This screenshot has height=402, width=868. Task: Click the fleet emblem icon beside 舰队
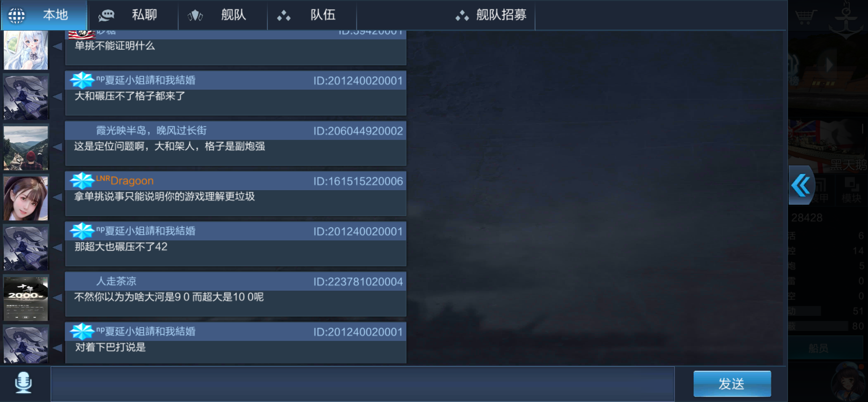pyautogui.click(x=195, y=16)
